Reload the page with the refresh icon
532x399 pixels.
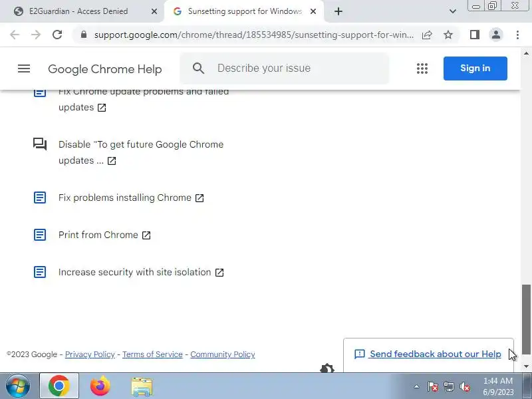point(57,35)
